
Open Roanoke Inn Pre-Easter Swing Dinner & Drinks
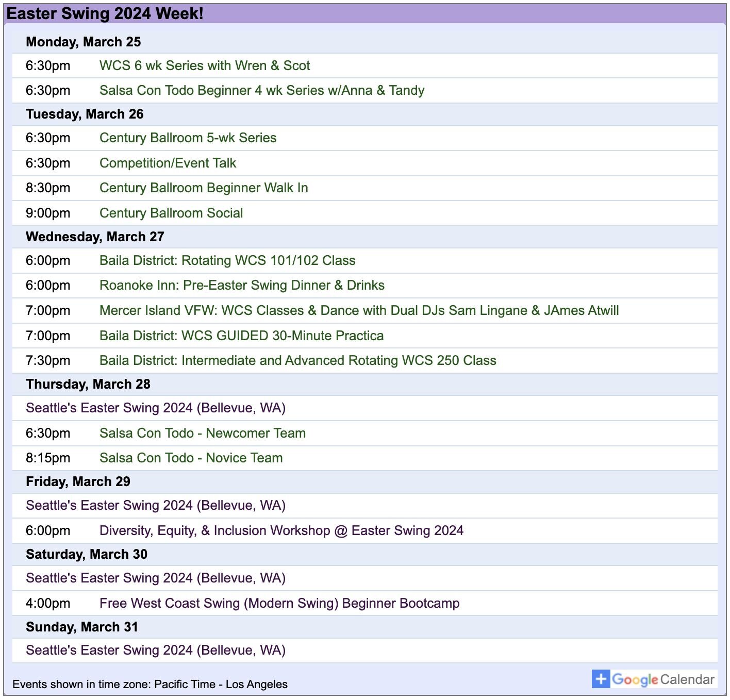point(242,285)
